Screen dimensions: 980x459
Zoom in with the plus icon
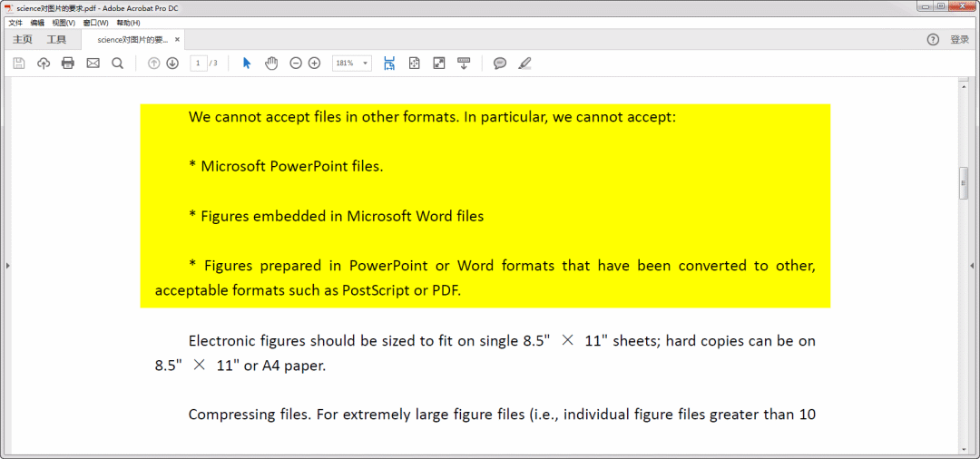click(314, 63)
